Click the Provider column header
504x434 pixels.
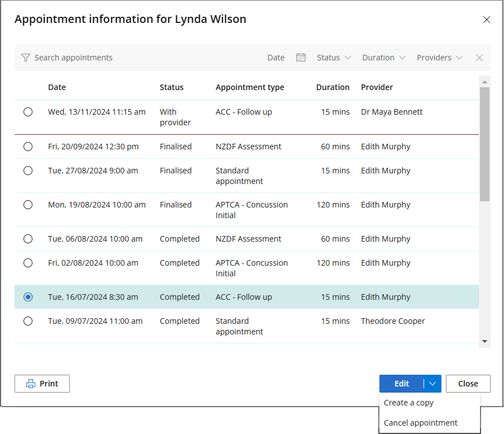(377, 87)
